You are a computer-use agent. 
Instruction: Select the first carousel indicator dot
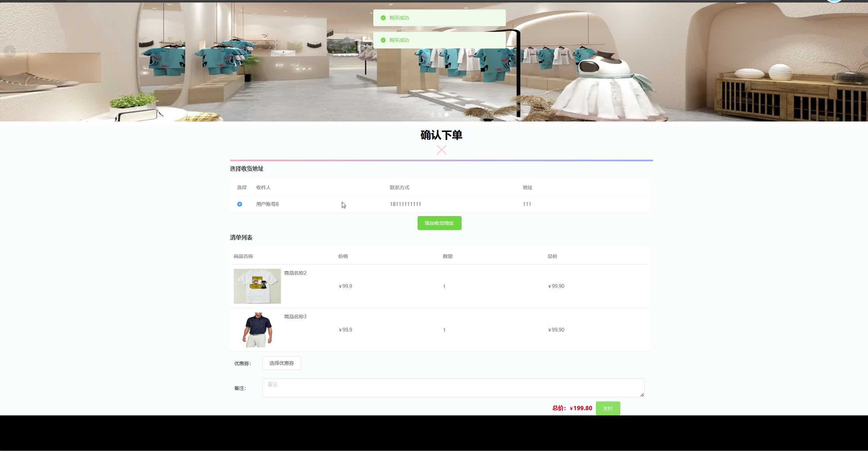[433, 114]
